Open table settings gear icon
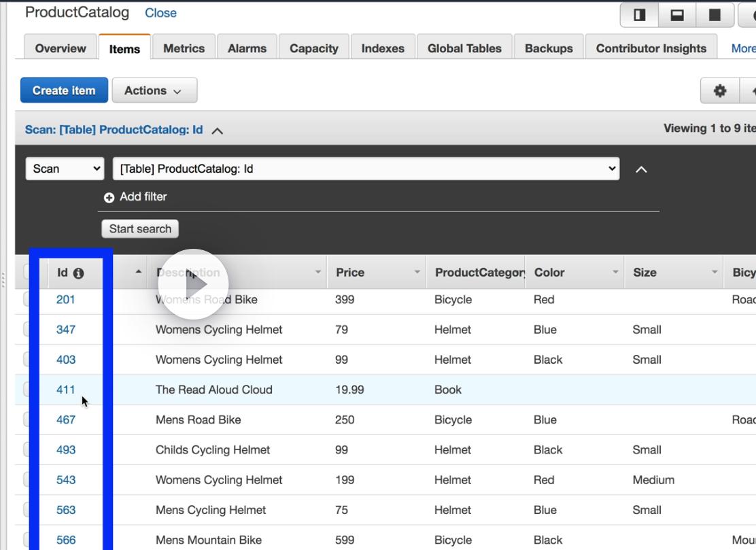Viewport: 756px width, 550px height. point(719,90)
